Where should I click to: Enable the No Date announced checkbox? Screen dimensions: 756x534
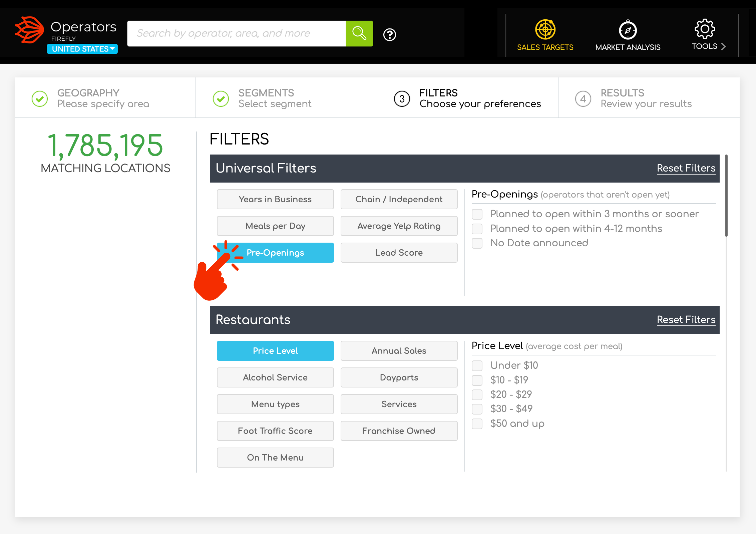[477, 243]
